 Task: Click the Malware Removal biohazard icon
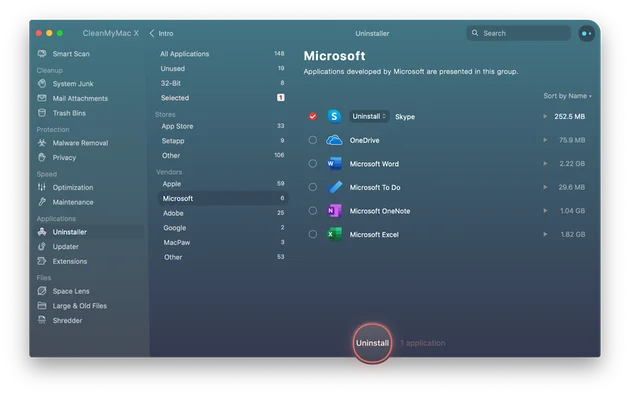click(42, 143)
